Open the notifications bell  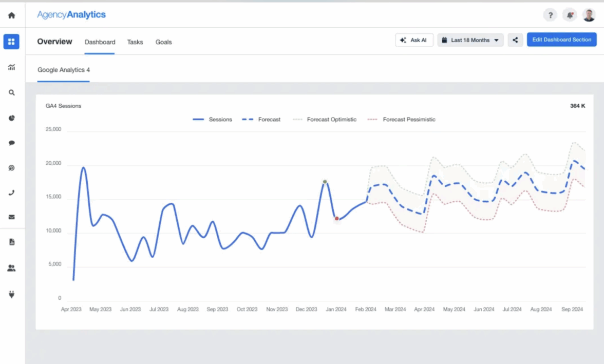(569, 15)
